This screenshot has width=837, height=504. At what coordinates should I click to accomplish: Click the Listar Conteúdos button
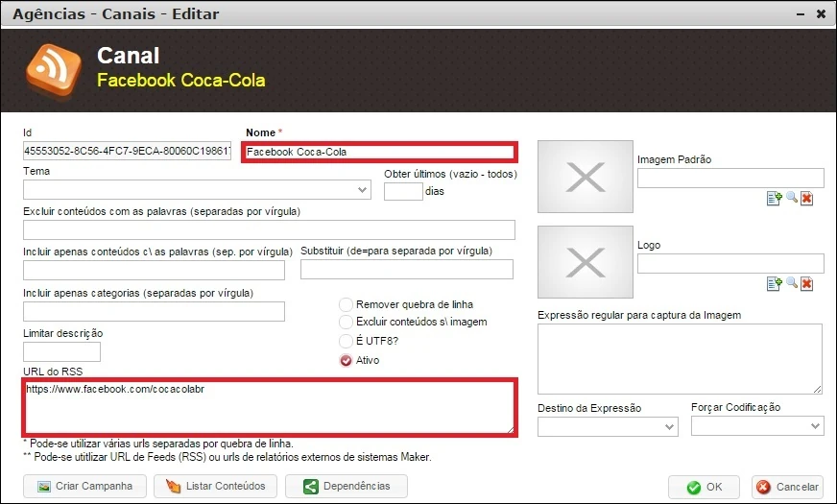pyautogui.click(x=216, y=487)
